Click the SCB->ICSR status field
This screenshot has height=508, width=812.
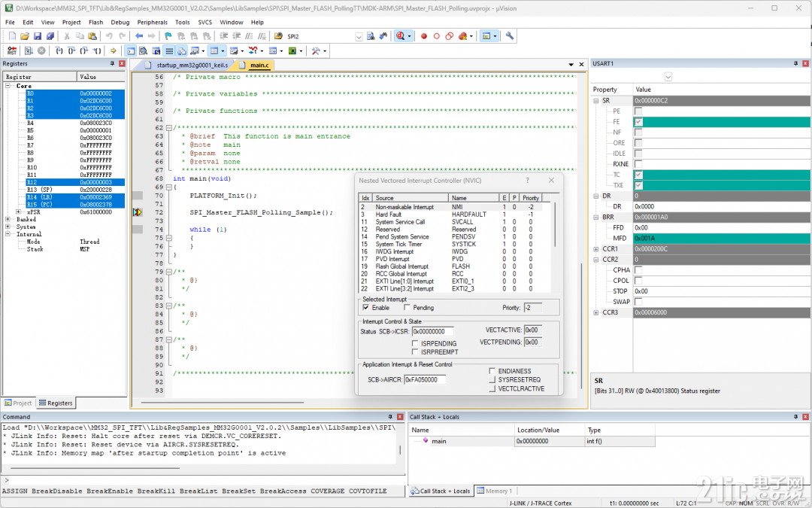point(432,331)
